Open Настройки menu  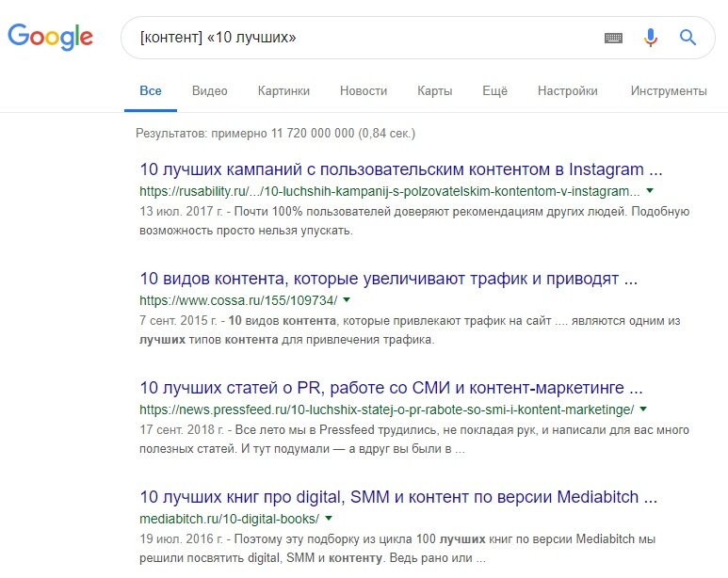click(567, 90)
